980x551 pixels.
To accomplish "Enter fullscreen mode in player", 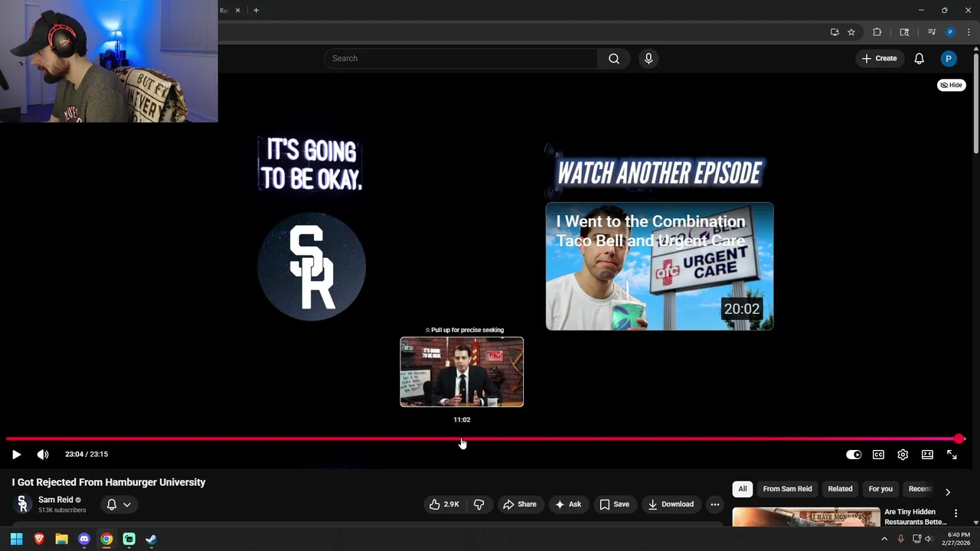I will coord(952,455).
